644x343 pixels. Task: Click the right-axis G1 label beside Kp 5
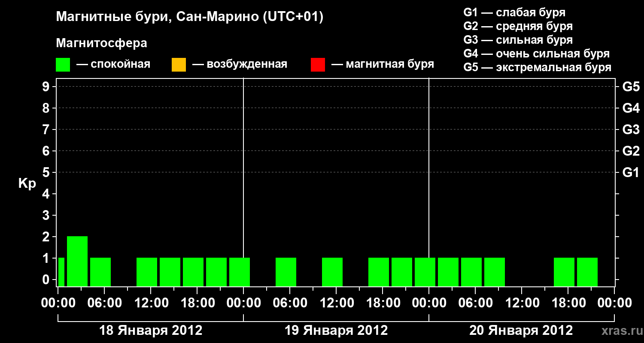631,172
